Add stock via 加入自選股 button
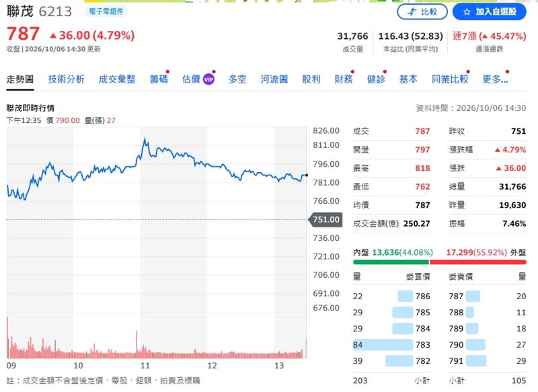Screen dimensions: 538x392 [x=490, y=12]
